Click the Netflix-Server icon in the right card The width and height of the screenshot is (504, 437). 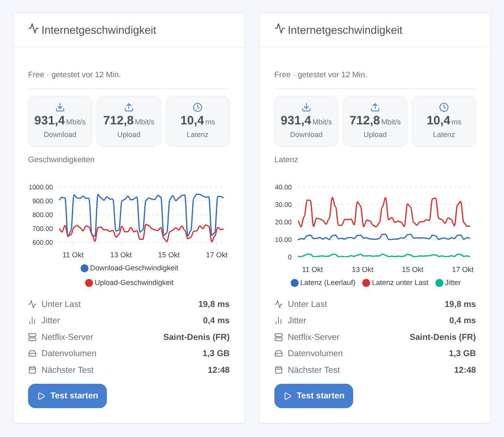[279, 337]
